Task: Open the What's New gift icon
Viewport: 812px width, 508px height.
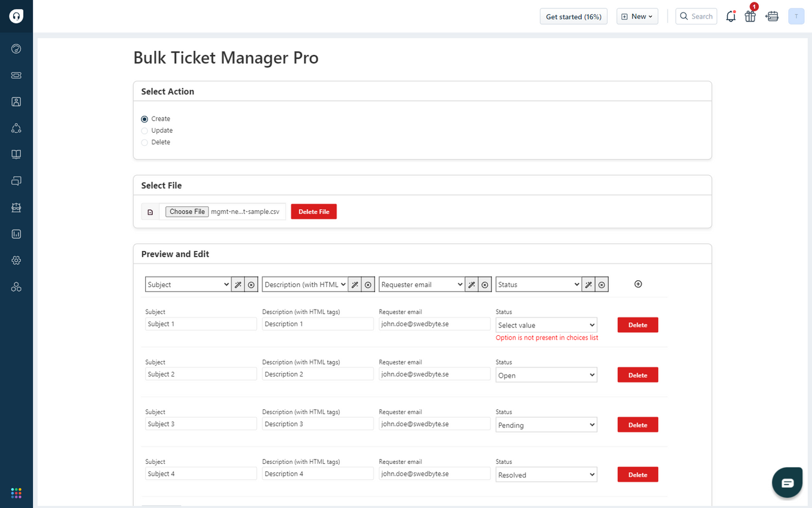Action: tap(751, 16)
